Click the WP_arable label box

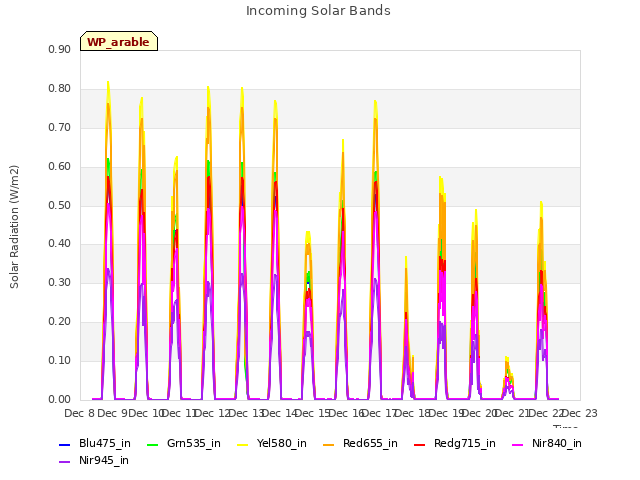pos(119,41)
